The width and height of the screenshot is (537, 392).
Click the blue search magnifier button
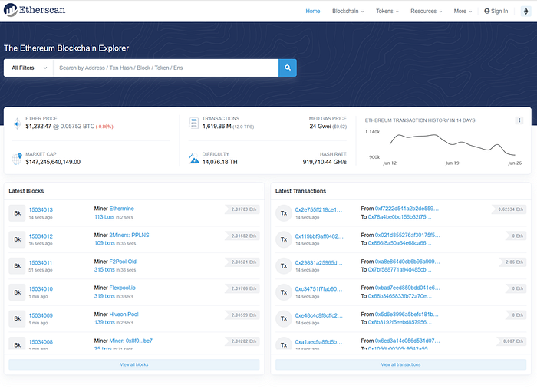pyautogui.click(x=288, y=68)
